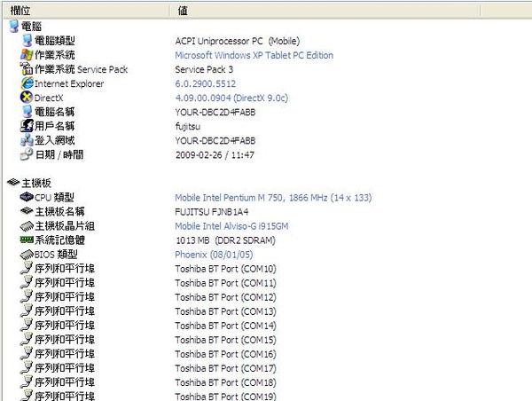
Task: Click the port icon for COM10 row
Action: point(27,268)
